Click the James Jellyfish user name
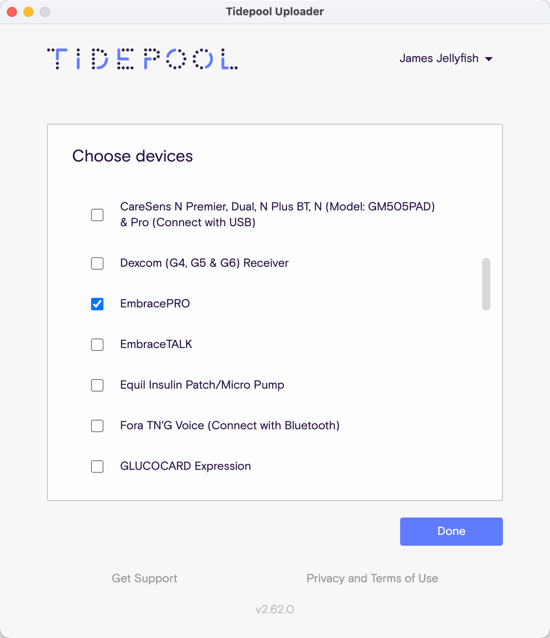The width and height of the screenshot is (550, 638). coord(439,59)
